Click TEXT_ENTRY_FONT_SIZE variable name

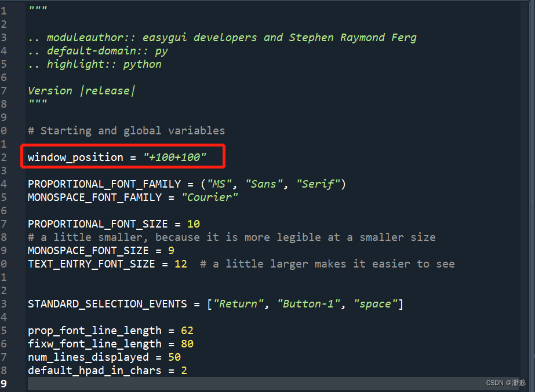pos(92,264)
